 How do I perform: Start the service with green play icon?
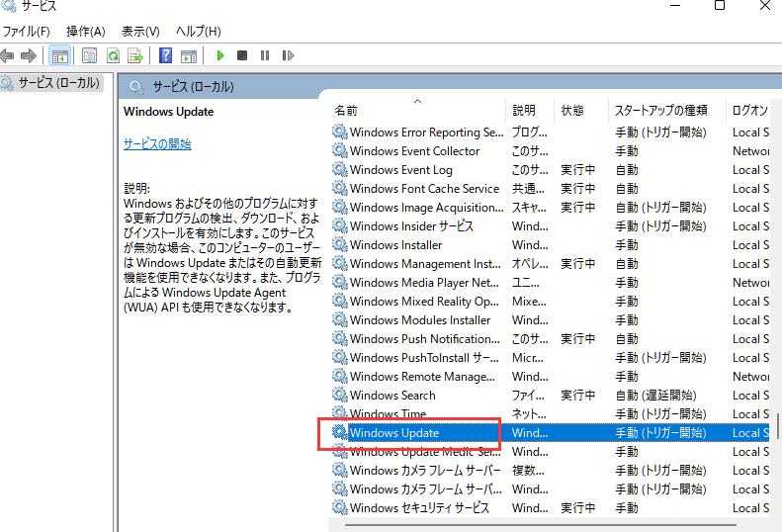pos(219,55)
